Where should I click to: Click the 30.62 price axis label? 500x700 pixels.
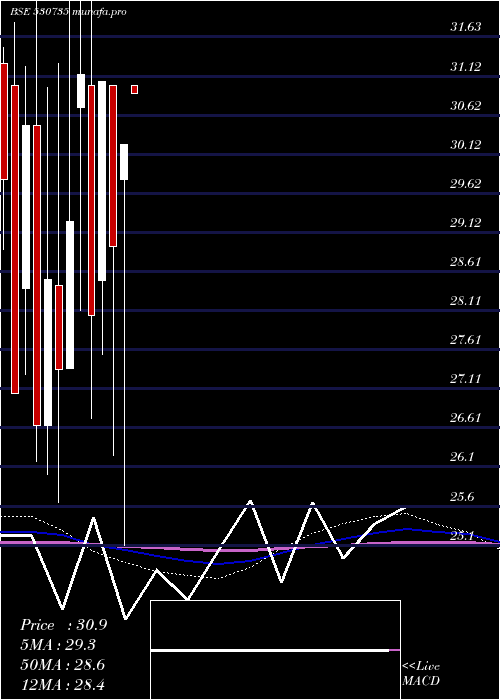click(466, 106)
